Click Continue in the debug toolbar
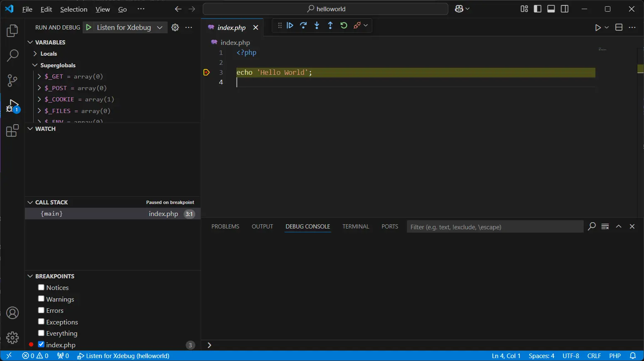 [290, 26]
